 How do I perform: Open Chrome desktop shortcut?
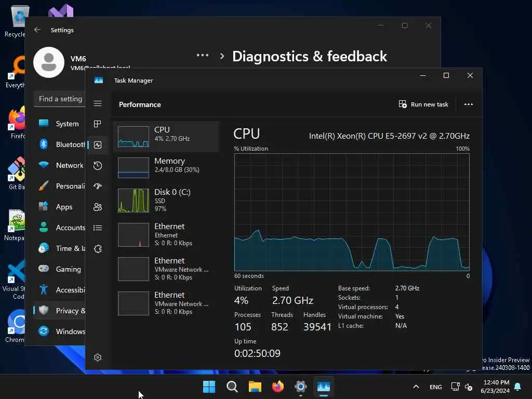pyautogui.click(x=15, y=326)
